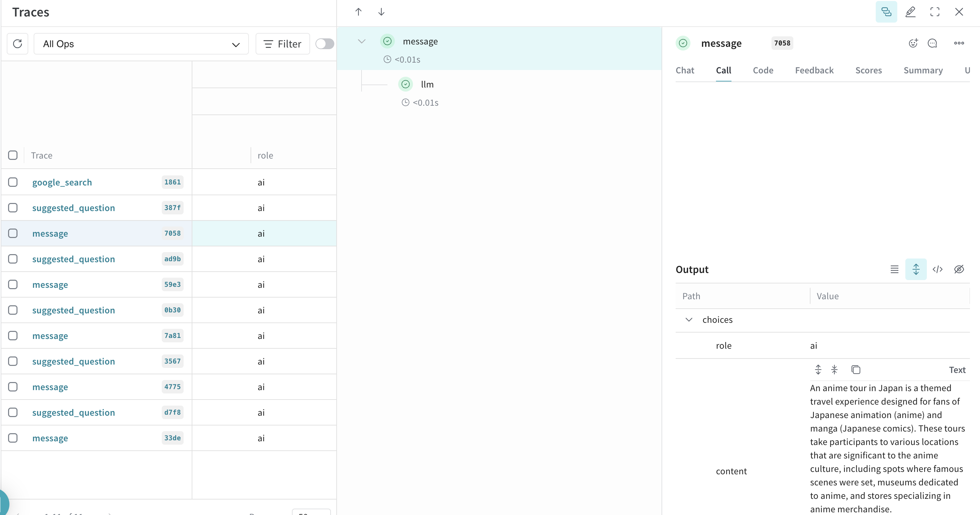This screenshot has width=980, height=515.
Task: Toggle the switch beside Filter
Action: point(325,44)
